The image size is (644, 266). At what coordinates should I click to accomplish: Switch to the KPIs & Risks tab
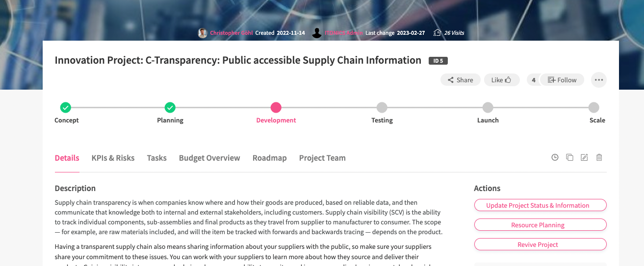pos(113,158)
